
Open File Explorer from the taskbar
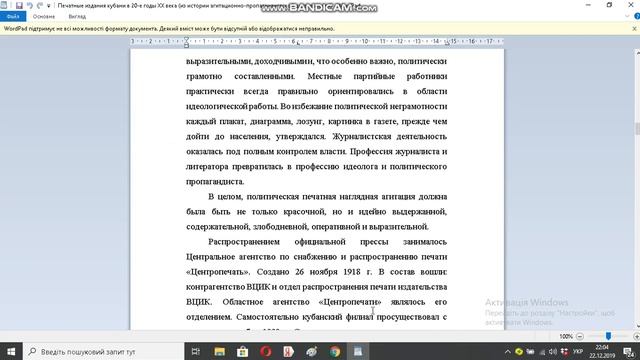pyautogui.click(x=220, y=351)
